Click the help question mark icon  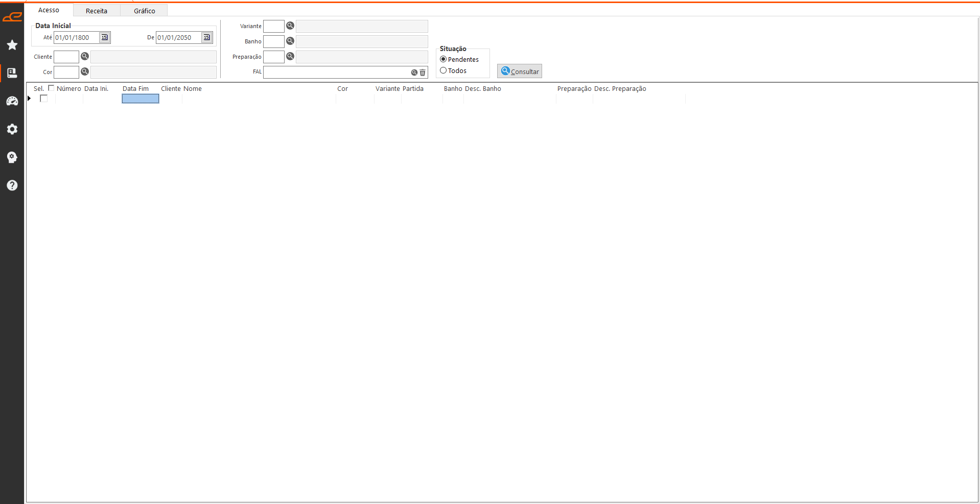pyautogui.click(x=12, y=185)
